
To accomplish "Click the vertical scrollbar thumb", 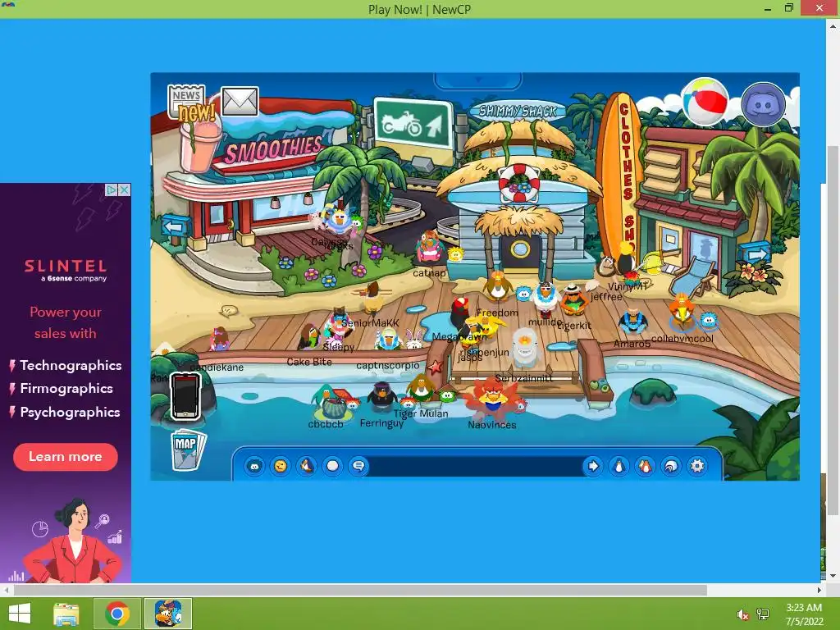I will [x=833, y=331].
